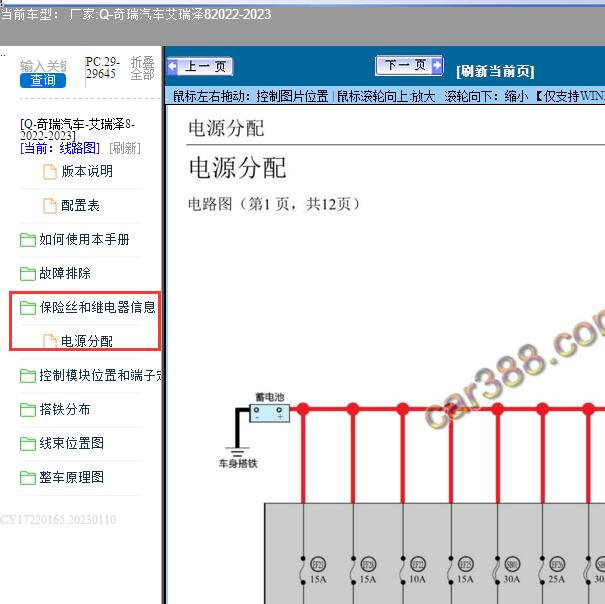Click 折叠全部 to collapse all
The width and height of the screenshot is (605, 604).
click(142, 68)
